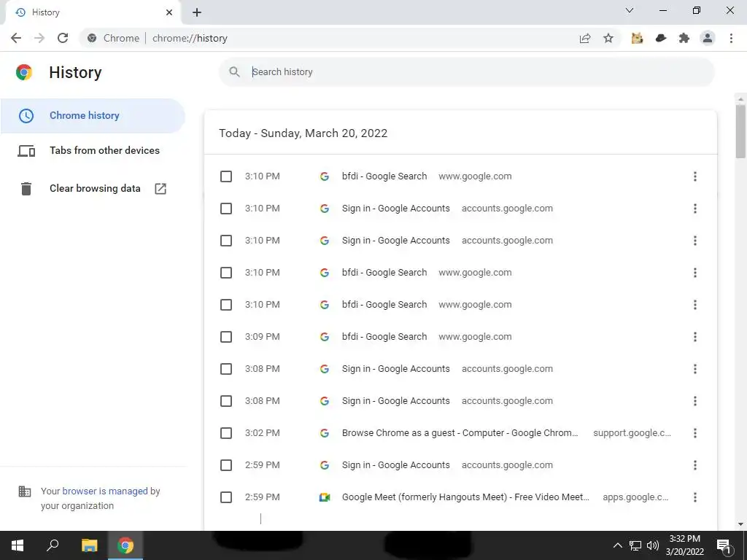This screenshot has width=747, height=560.
Task: Open more actions for the 3:09 PM bfdi entry
Action: [695, 337]
